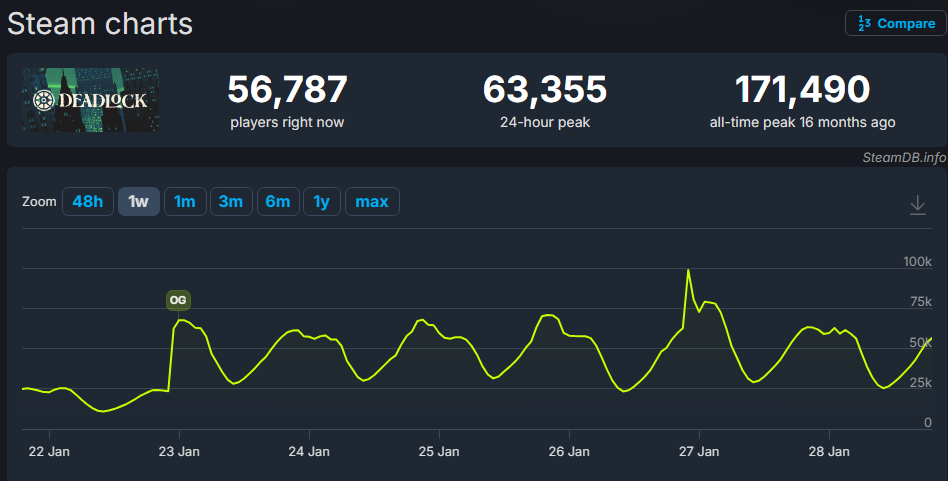Click the all-time peak 16 months ago caption

(802, 122)
